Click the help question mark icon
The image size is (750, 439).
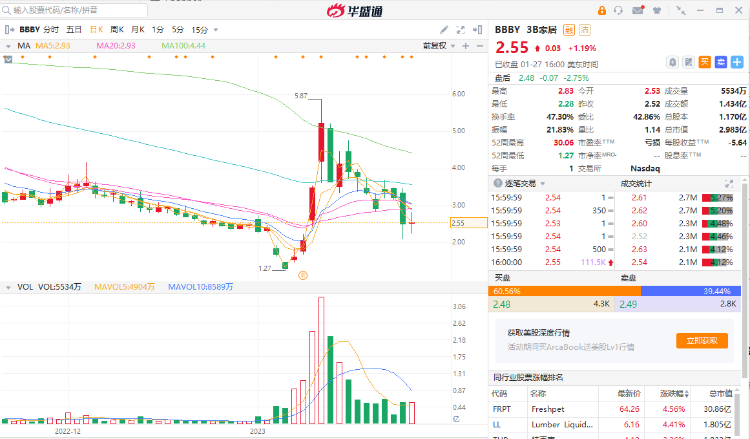point(497,183)
